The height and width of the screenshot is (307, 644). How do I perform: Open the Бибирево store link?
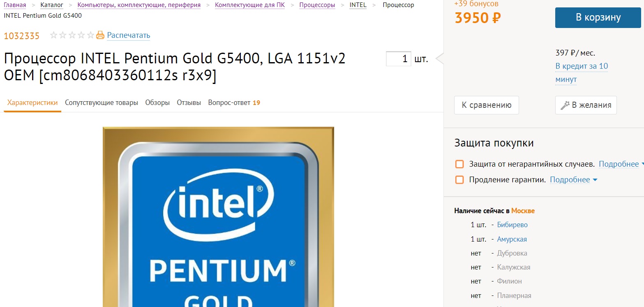(x=512, y=225)
